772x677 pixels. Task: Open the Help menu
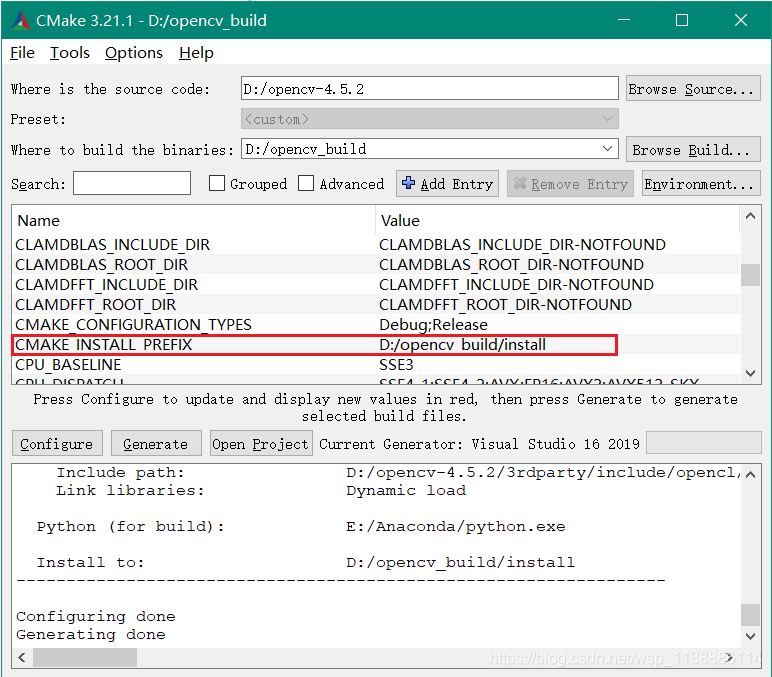tap(196, 53)
